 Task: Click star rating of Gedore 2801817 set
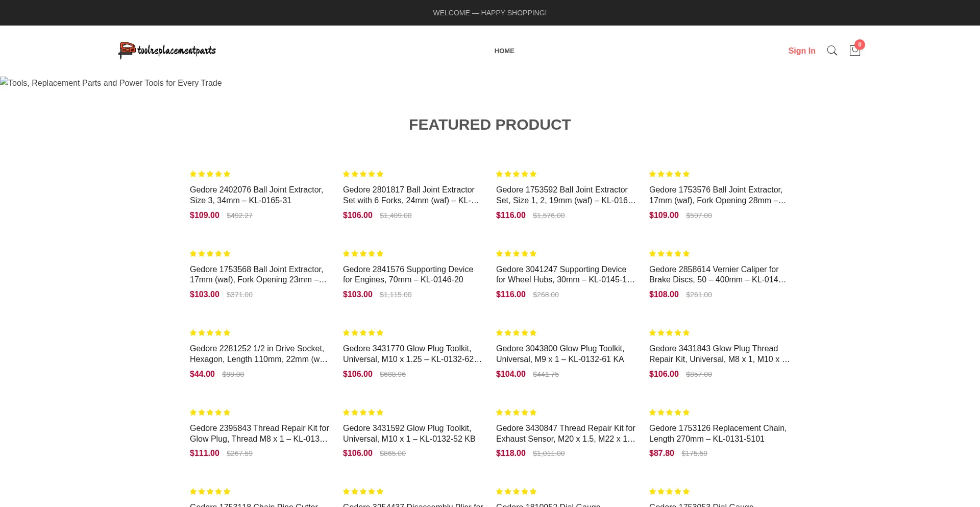[x=363, y=174]
